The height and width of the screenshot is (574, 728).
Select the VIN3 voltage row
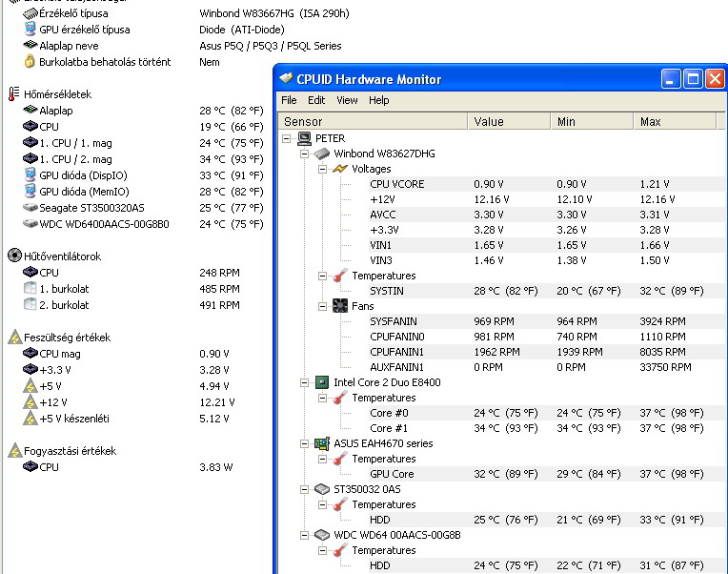[546, 260]
